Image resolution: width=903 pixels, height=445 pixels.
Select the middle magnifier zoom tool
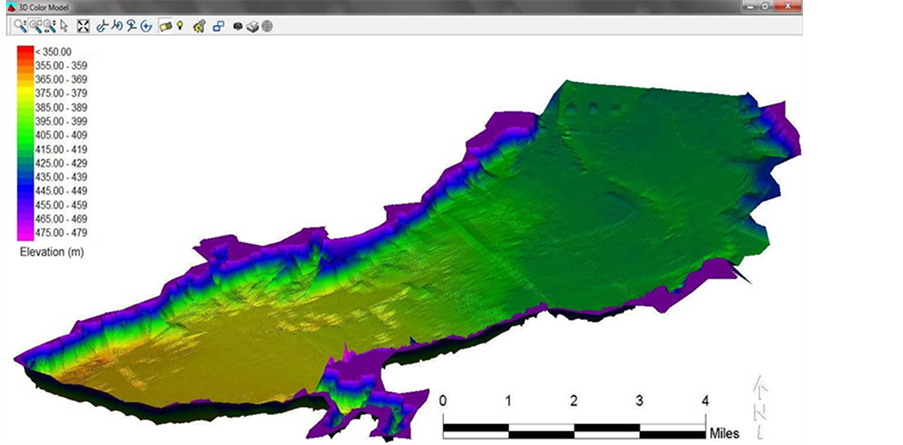[x=35, y=25]
